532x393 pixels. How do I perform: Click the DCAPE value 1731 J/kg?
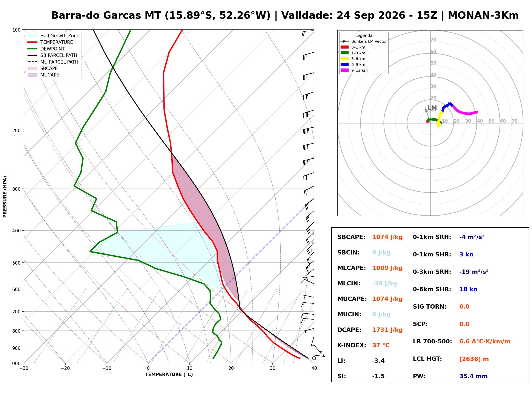387,330
